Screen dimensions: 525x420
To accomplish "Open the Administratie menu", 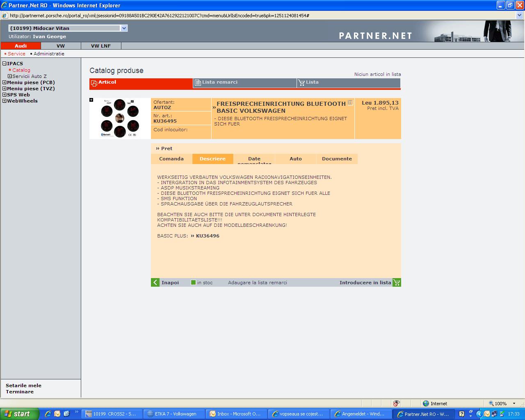I will 49,54.
